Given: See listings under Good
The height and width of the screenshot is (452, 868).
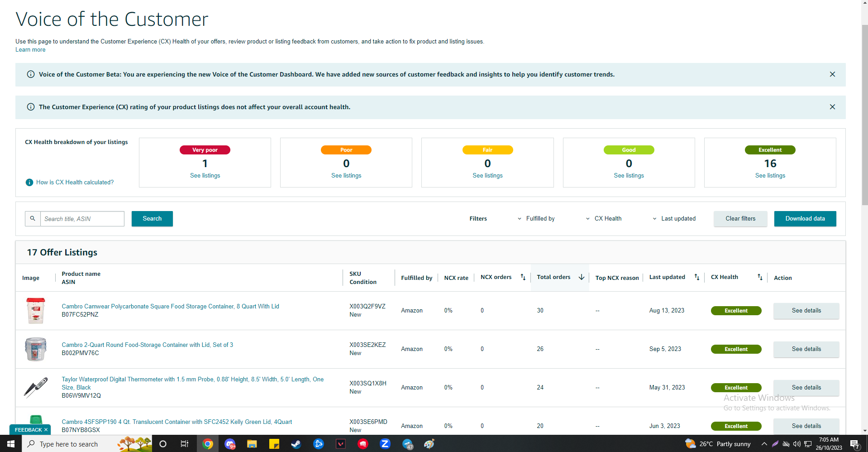Looking at the screenshot, I should click(x=629, y=175).
